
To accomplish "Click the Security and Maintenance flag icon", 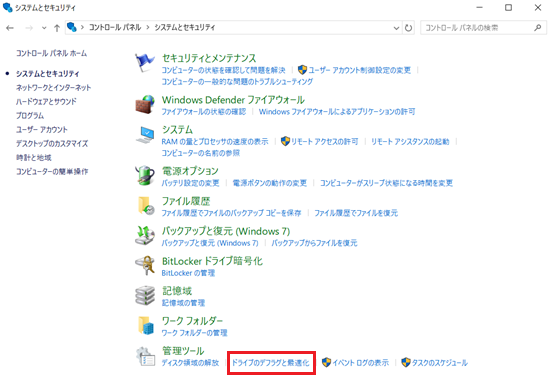I will click(x=145, y=63).
